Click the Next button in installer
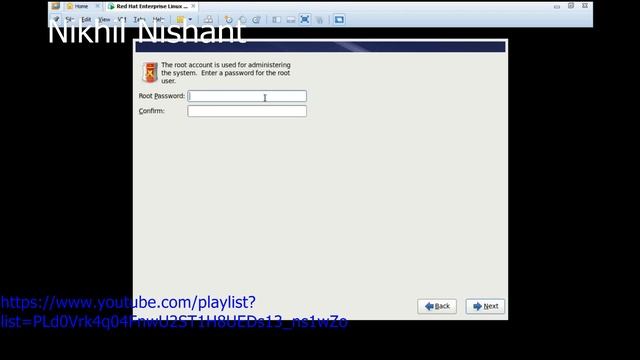Screen dimensions: 640x360 [485, 306]
